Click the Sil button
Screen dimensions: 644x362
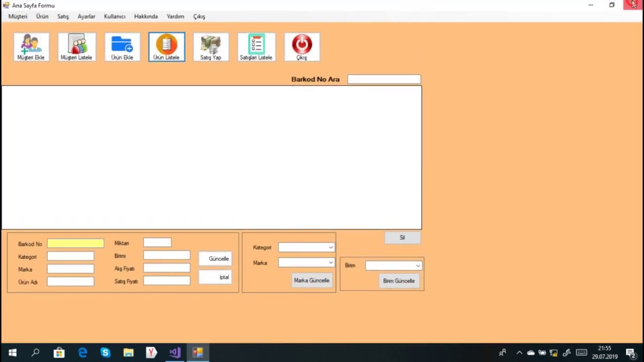(402, 237)
